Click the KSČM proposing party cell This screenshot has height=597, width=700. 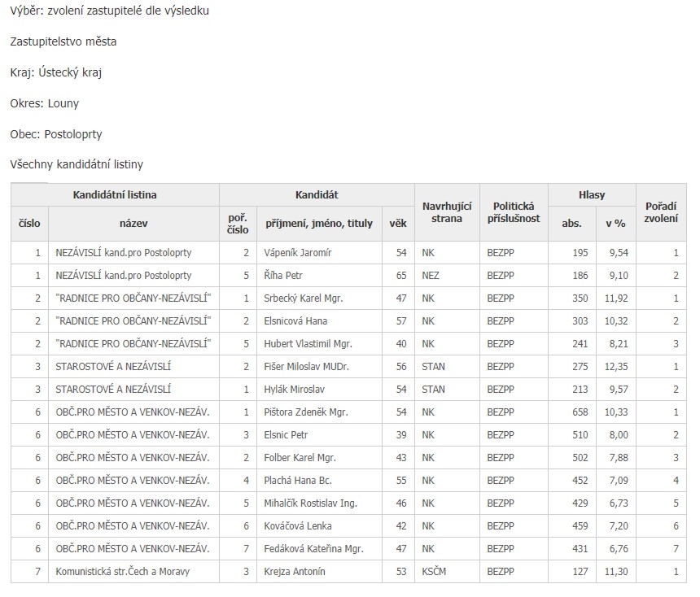click(447, 572)
